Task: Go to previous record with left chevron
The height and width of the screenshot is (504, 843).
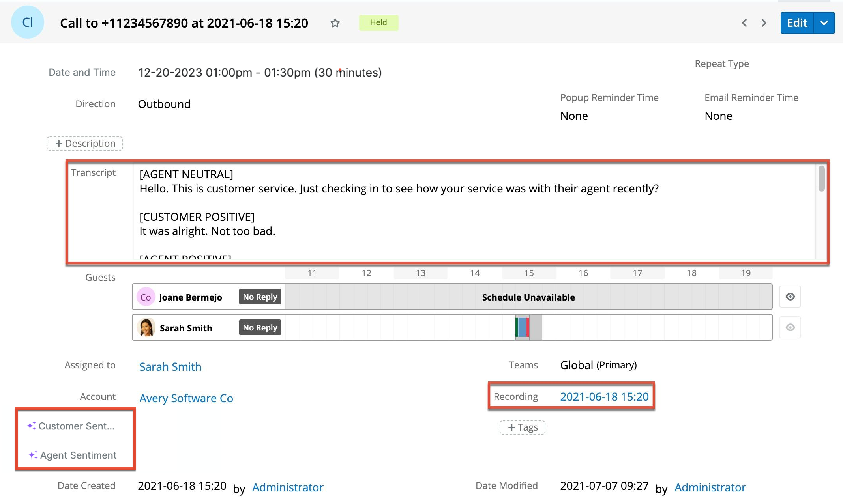Action: tap(744, 23)
